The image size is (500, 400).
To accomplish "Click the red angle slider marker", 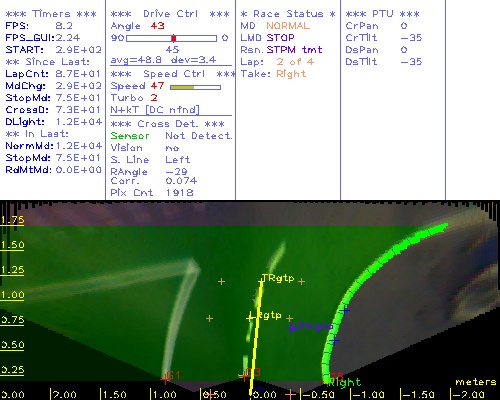I will tap(174, 38).
